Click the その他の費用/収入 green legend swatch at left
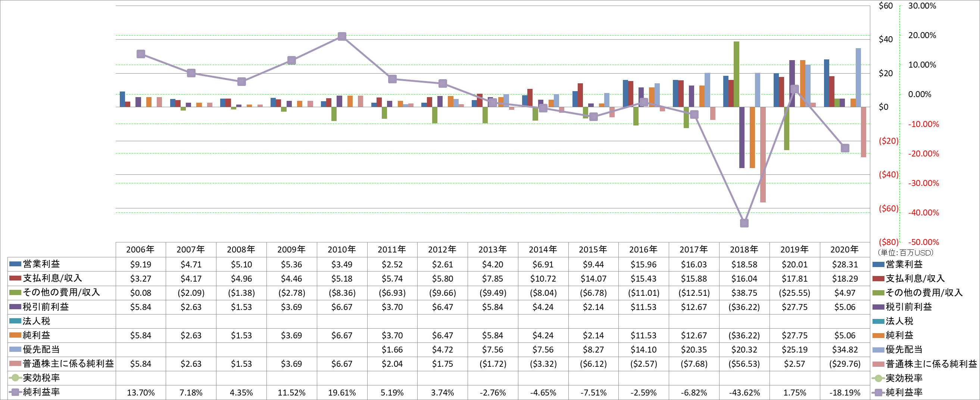This screenshot has height=400, width=980. pyautogui.click(x=15, y=292)
